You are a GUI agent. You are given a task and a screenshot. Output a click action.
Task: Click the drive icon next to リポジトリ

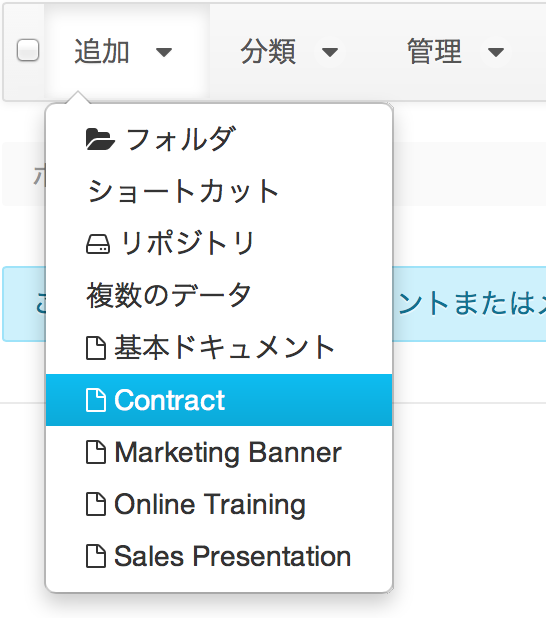(x=98, y=244)
